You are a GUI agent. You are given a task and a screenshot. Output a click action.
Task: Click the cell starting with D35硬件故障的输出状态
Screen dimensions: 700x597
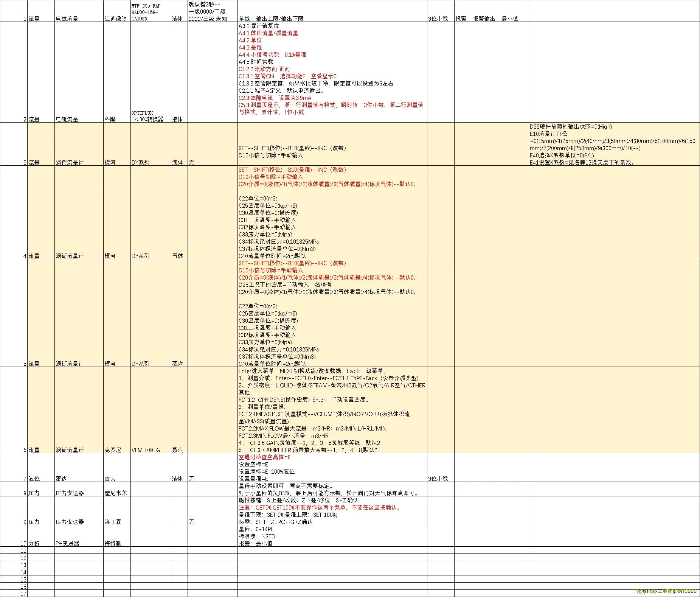(x=614, y=144)
